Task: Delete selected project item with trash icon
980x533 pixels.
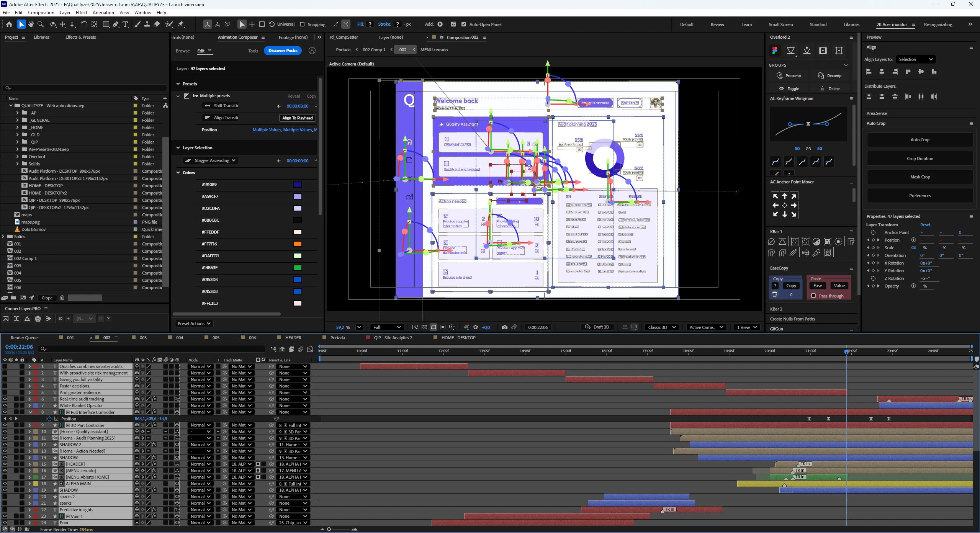Action: (x=62, y=298)
